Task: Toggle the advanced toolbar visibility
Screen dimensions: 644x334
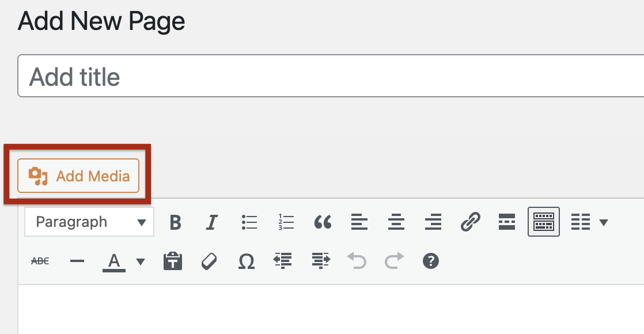Action: [x=543, y=222]
